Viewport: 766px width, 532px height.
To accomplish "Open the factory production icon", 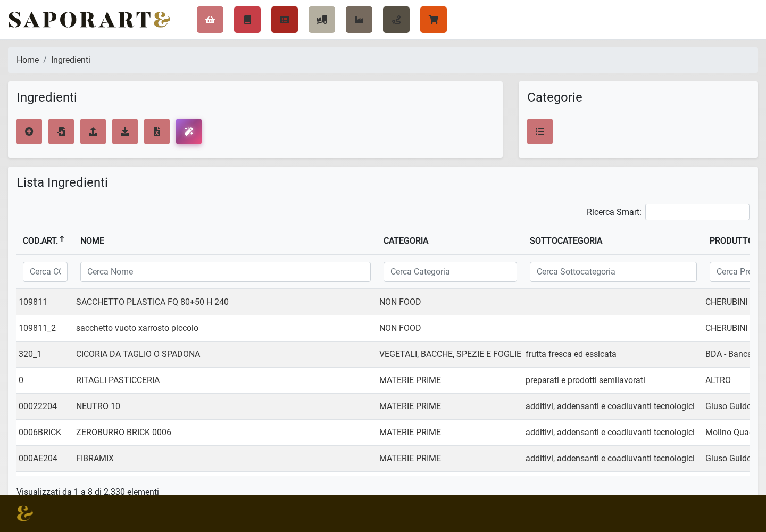I will coord(359,20).
